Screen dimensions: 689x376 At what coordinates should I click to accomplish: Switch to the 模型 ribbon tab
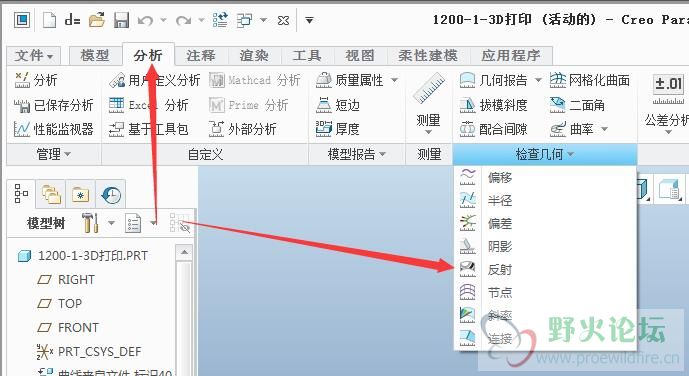coord(95,55)
